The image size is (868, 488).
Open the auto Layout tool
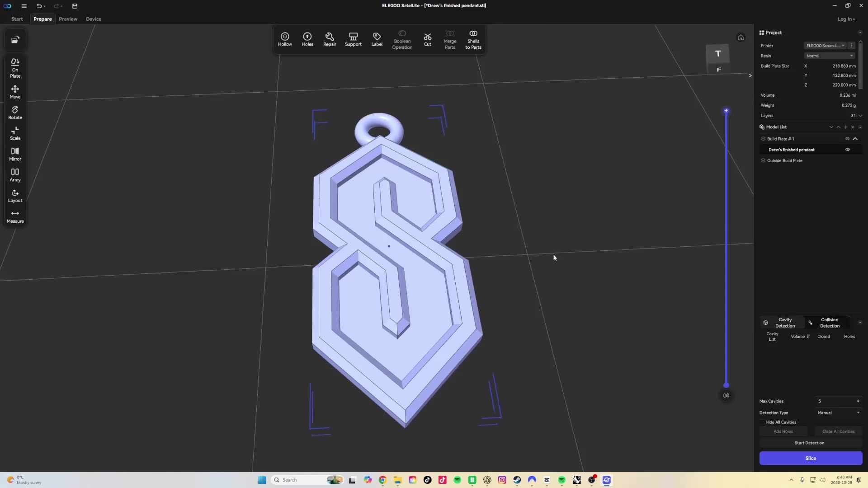15,196
